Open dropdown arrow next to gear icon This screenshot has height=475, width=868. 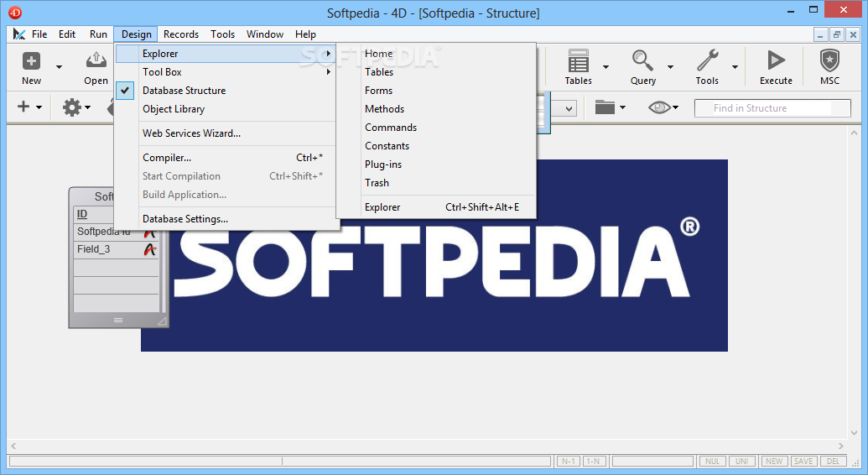pos(87,107)
